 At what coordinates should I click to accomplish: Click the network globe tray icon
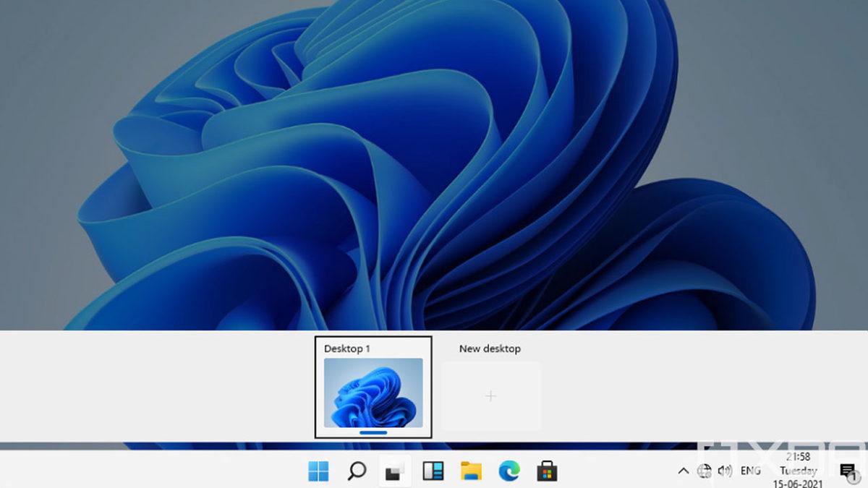pyautogui.click(x=705, y=471)
